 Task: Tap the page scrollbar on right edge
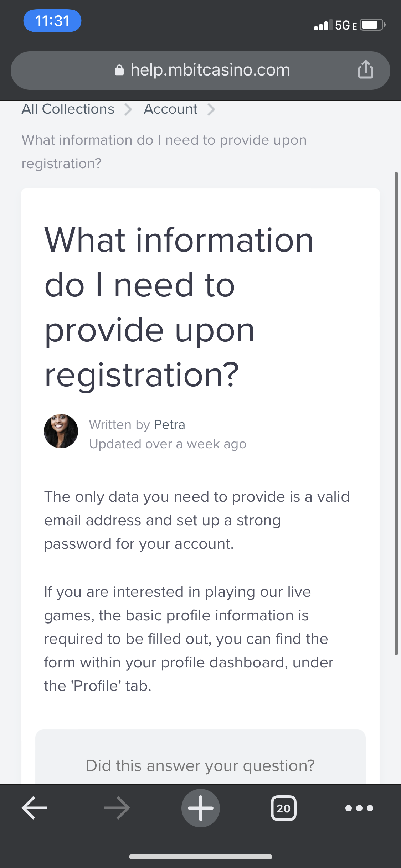[396, 413]
